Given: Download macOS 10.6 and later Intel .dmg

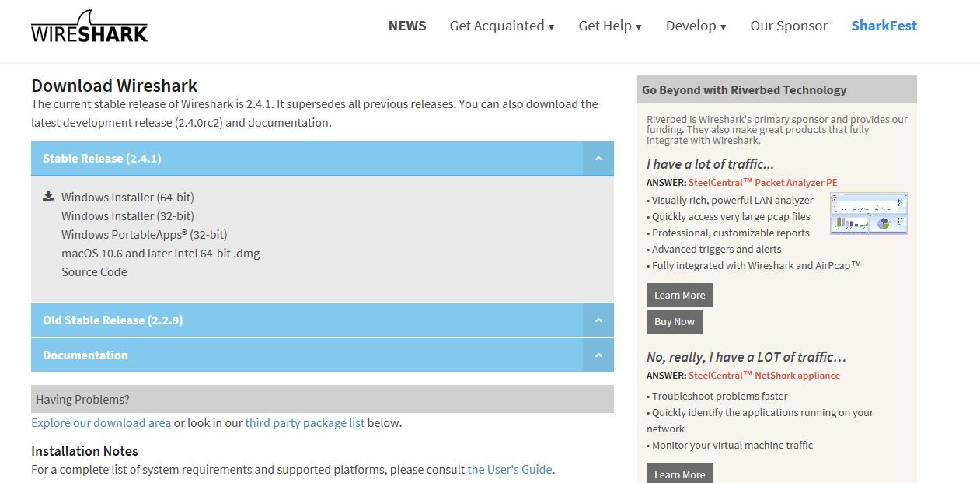Looking at the screenshot, I should (161, 254).
